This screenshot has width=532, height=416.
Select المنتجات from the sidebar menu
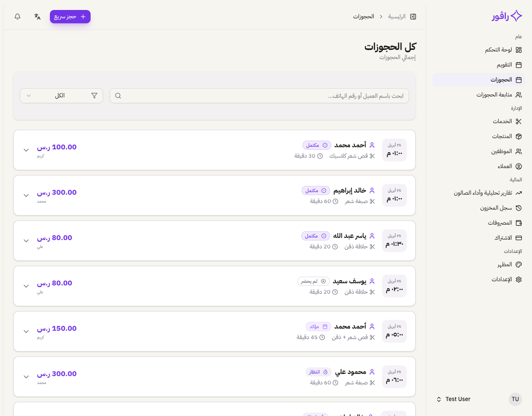[519, 136]
